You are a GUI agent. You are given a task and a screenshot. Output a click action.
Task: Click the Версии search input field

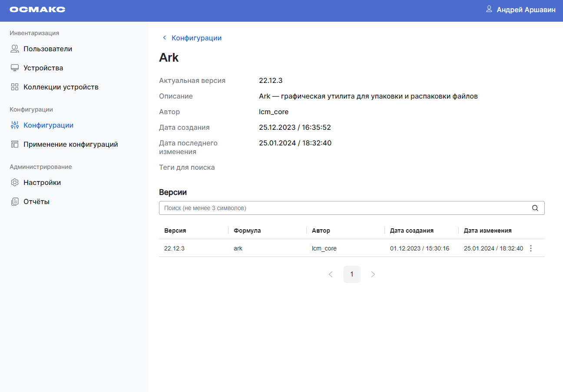coord(343,208)
